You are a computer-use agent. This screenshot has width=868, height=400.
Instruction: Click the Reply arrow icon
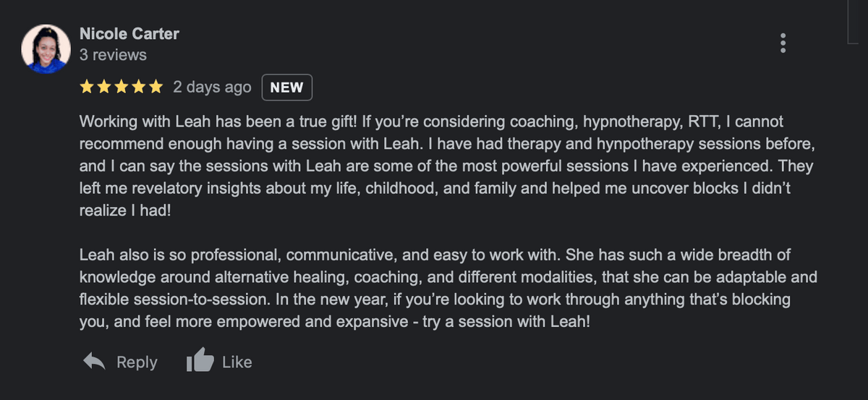click(x=94, y=362)
